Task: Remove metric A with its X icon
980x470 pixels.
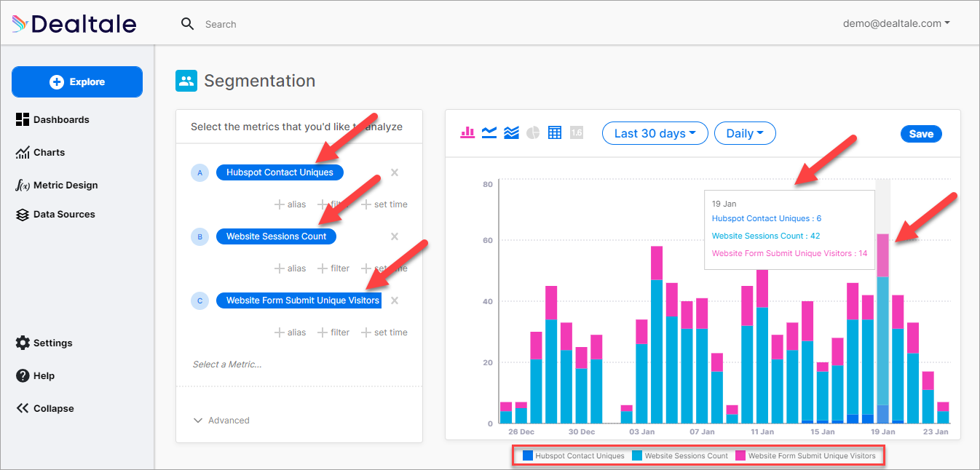Action: coord(395,172)
